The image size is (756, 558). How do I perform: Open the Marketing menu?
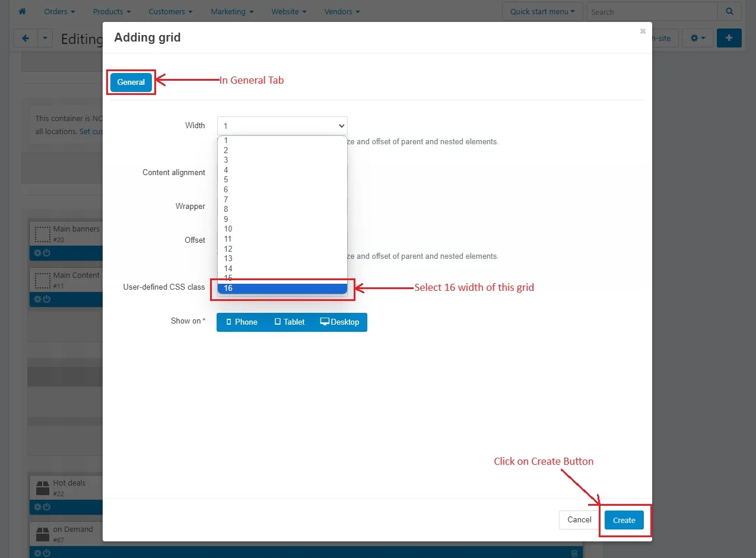(232, 11)
